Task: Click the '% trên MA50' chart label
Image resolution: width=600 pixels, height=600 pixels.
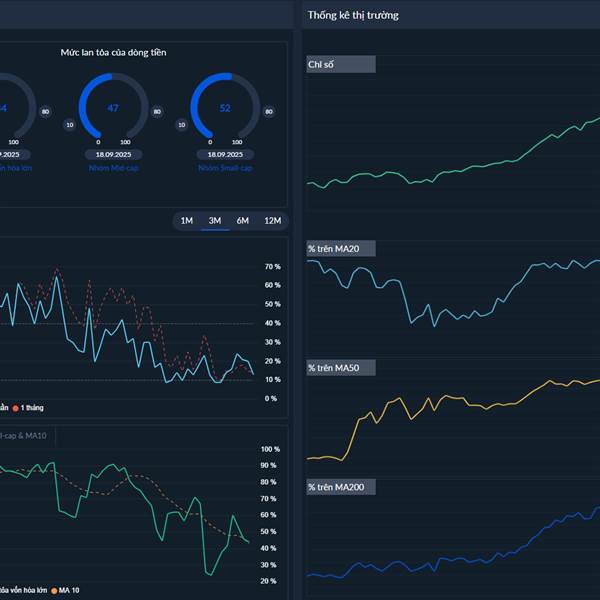Action: pos(341,368)
